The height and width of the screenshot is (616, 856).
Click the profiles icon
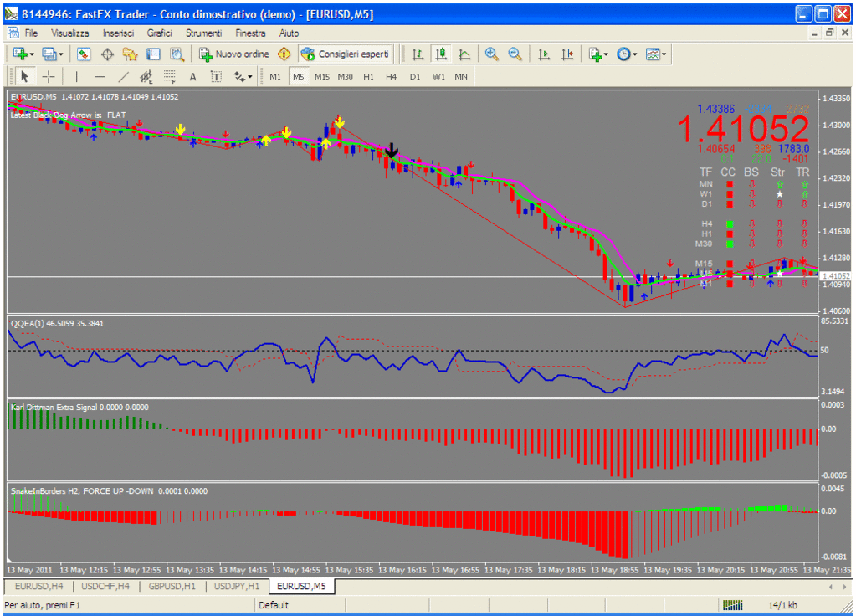tap(49, 54)
